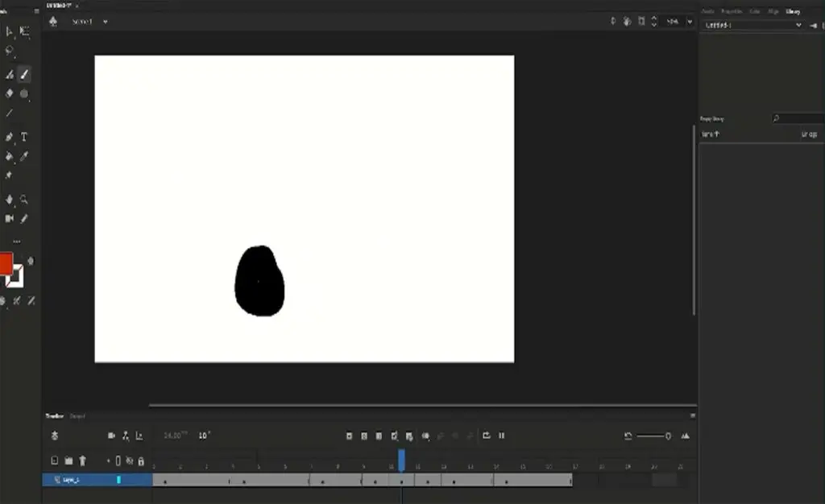Switch to the Align panel tab
Screen dimensions: 825x504
pyautogui.click(x=773, y=11)
